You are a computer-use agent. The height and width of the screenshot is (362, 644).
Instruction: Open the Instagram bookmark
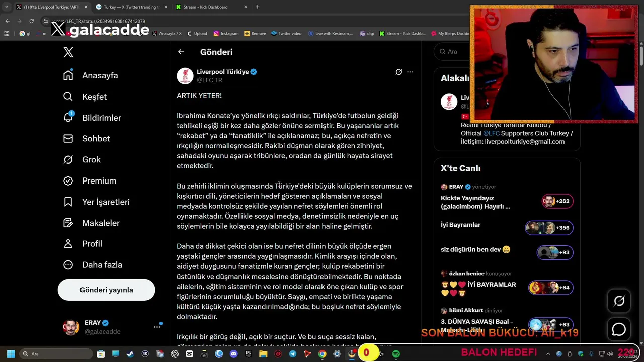click(226, 34)
